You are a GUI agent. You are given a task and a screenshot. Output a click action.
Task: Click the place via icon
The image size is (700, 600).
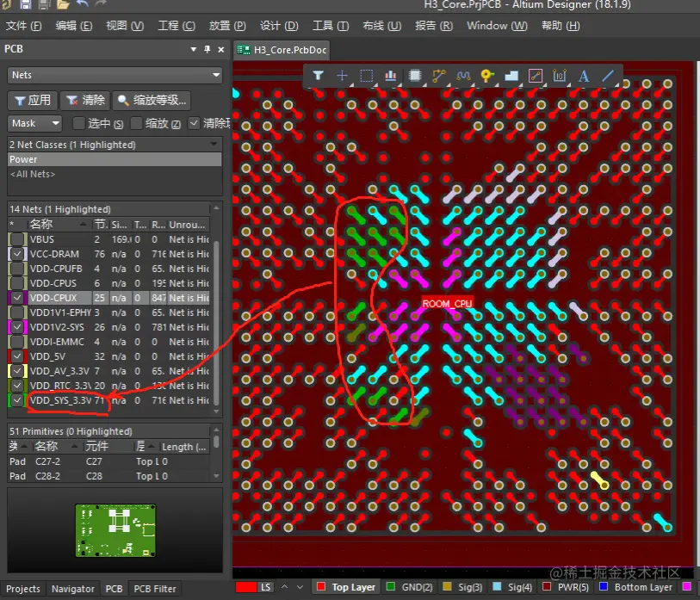(x=487, y=76)
